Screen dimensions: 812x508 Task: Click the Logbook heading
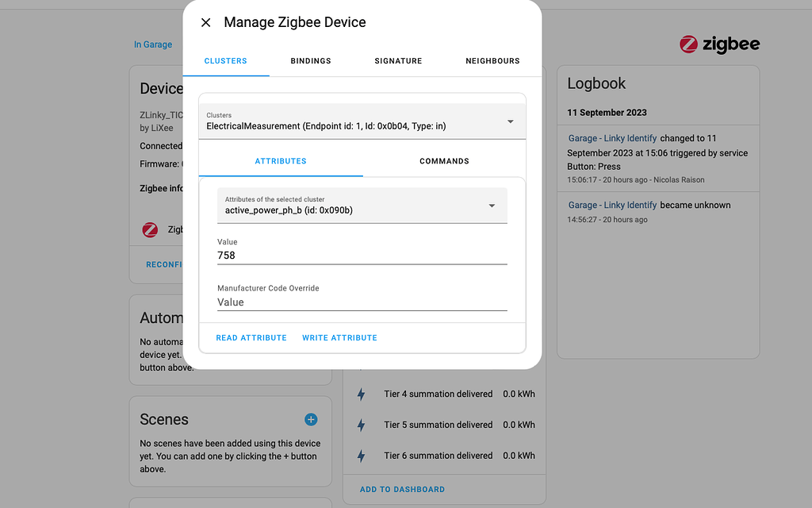pyautogui.click(x=596, y=83)
